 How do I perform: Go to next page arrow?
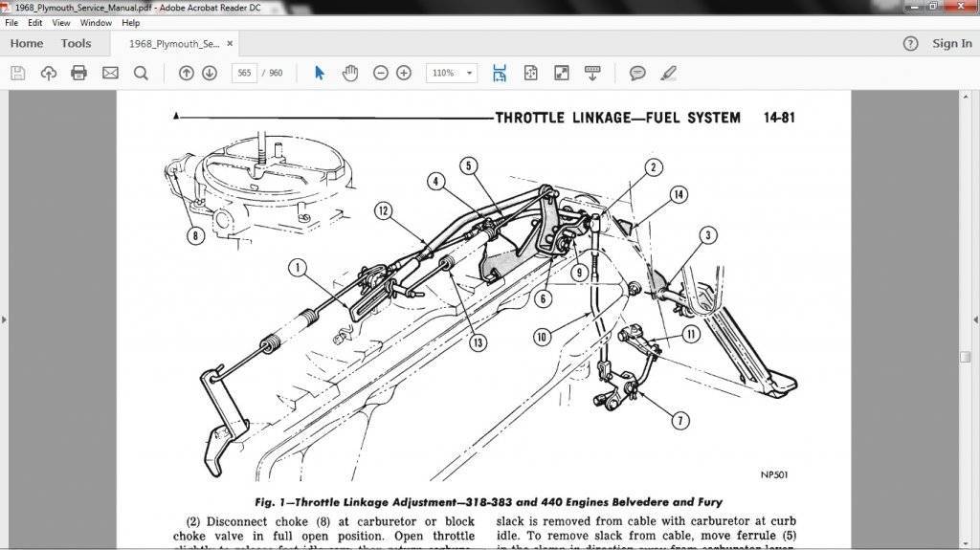tap(210, 73)
